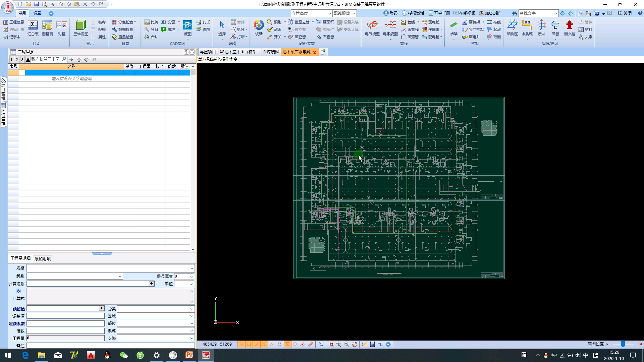Open the 电系统图 electrical system diagram

pos(390,28)
